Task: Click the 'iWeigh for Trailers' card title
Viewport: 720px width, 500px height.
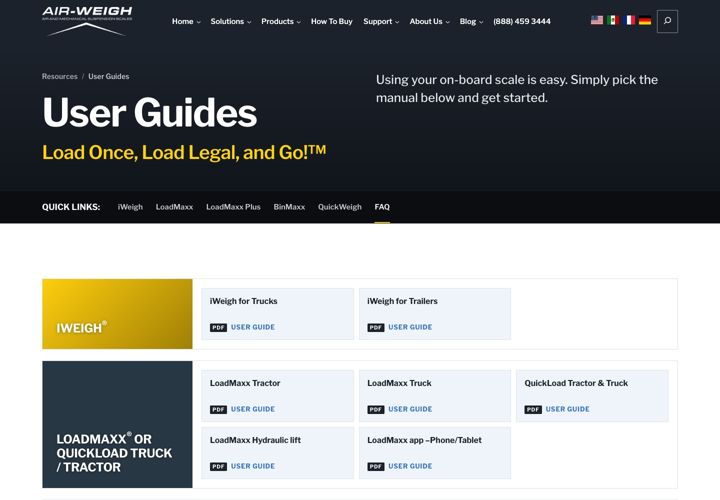Action: tap(402, 301)
